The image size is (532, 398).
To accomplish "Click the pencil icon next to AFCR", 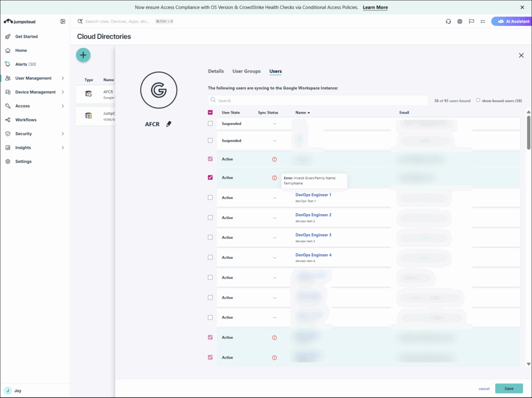I will tap(168, 125).
